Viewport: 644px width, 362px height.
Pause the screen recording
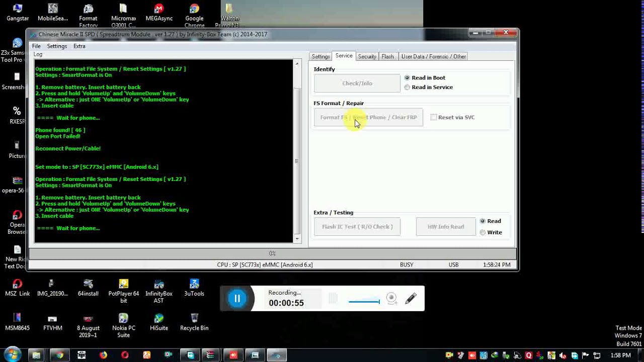[237, 299]
